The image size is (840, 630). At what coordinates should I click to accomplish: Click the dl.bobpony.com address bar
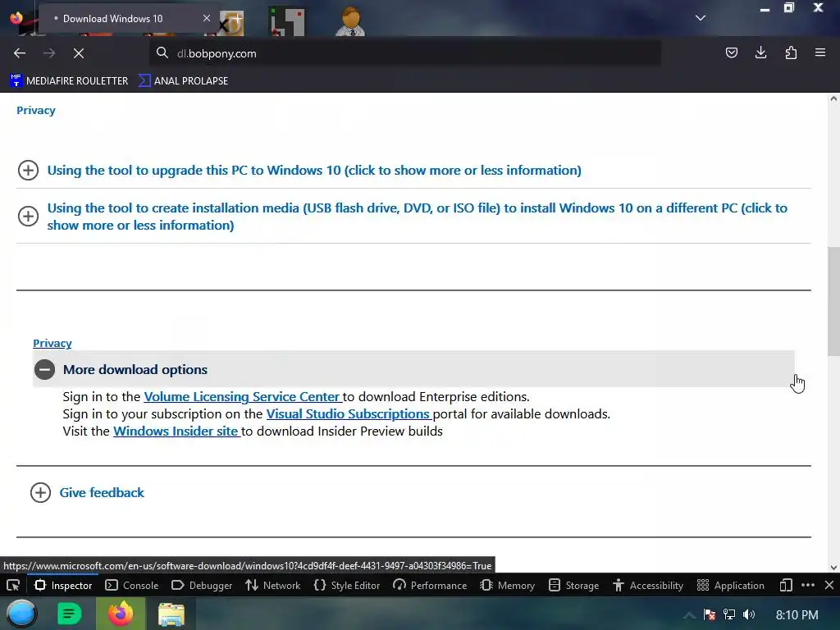coord(404,53)
